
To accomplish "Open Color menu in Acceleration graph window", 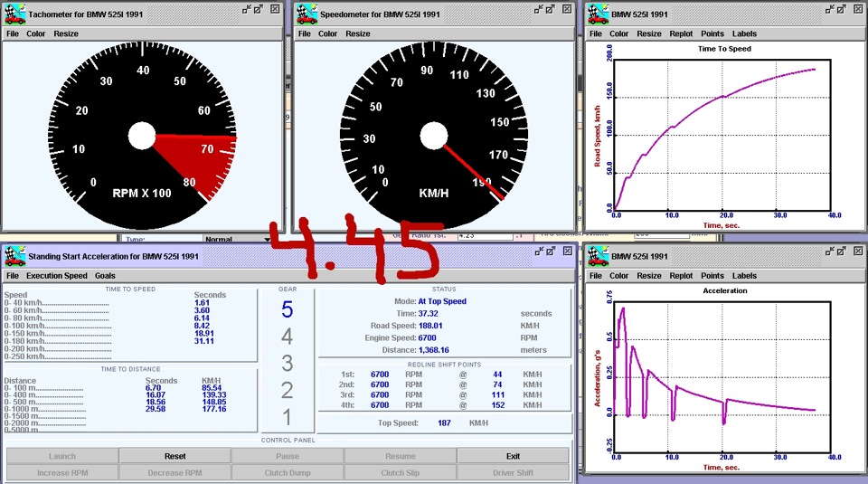I will pyautogui.click(x=618, y=276).
